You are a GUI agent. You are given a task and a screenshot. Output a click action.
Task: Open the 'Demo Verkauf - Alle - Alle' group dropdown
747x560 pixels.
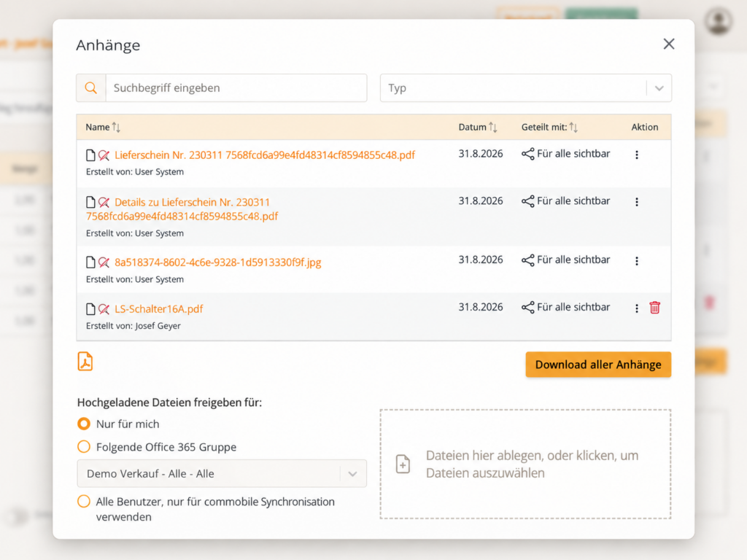222,474
